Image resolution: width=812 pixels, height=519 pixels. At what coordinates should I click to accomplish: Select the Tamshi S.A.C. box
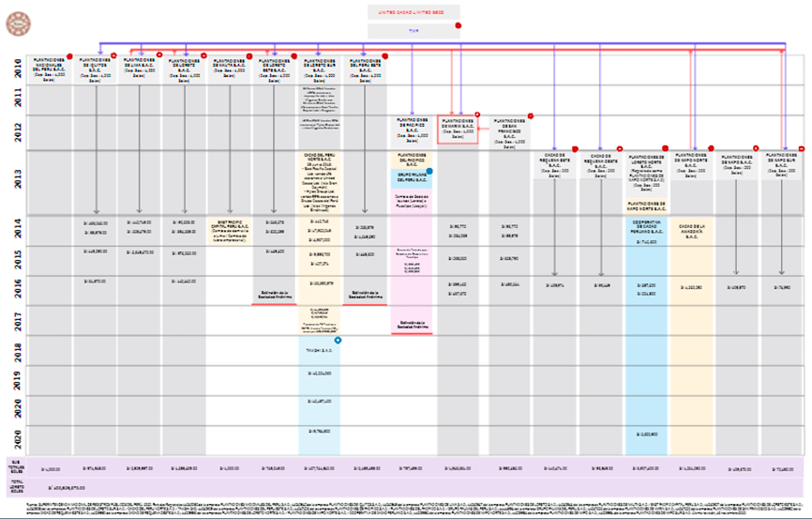(x=320, y=350)
